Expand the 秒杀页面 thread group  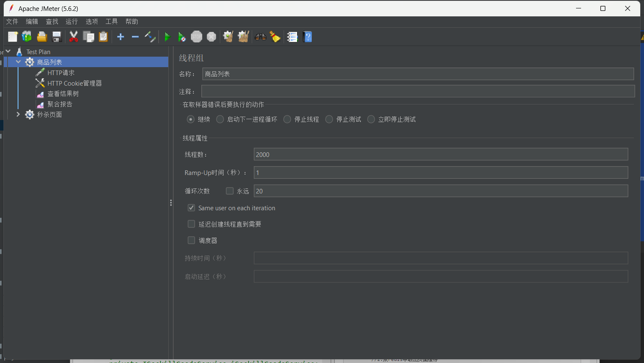click(18, 114)
